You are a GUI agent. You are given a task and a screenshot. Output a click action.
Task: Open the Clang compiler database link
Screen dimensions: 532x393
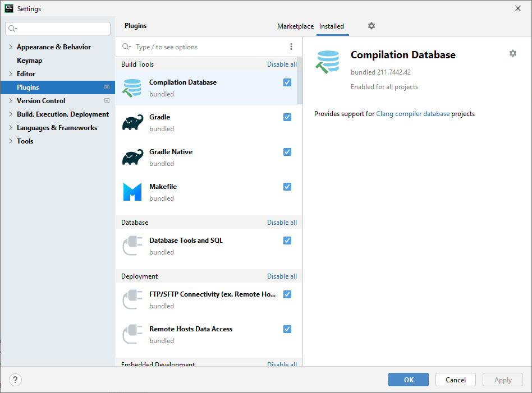pos(412,114)
